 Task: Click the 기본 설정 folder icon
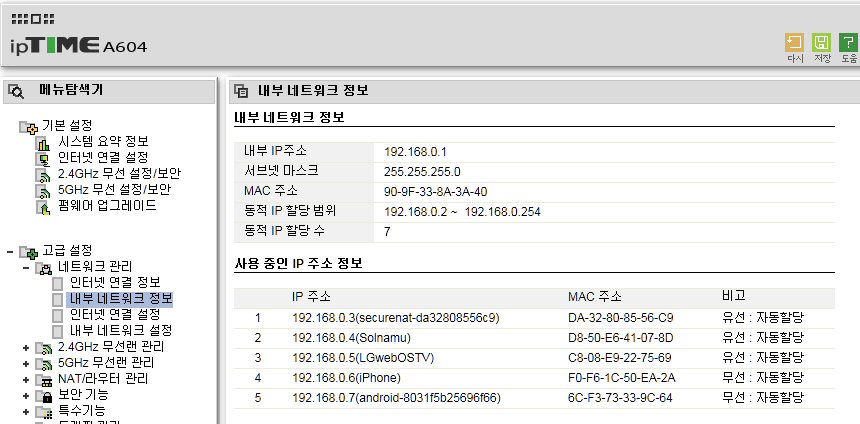click(28, 127)
